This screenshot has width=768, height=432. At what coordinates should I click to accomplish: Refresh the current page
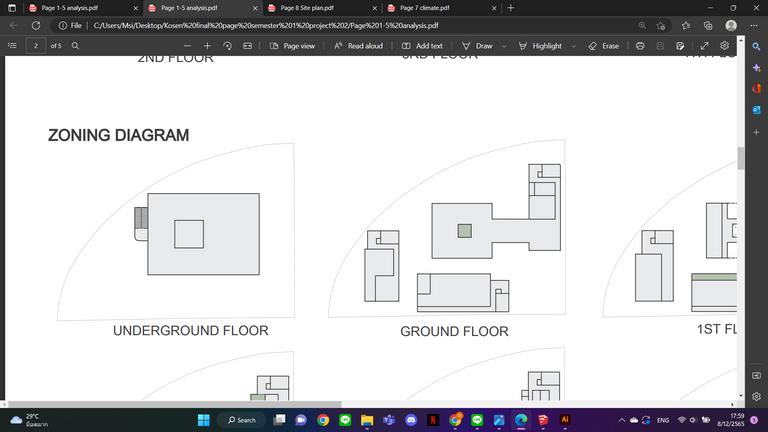tap(36, 25)
